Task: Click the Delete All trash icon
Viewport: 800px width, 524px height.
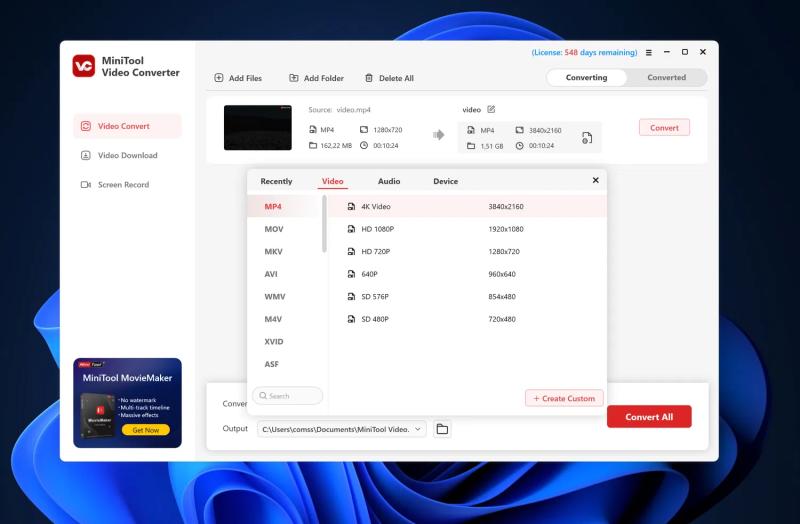Action: pyautogui.click(x=369, y=78)
